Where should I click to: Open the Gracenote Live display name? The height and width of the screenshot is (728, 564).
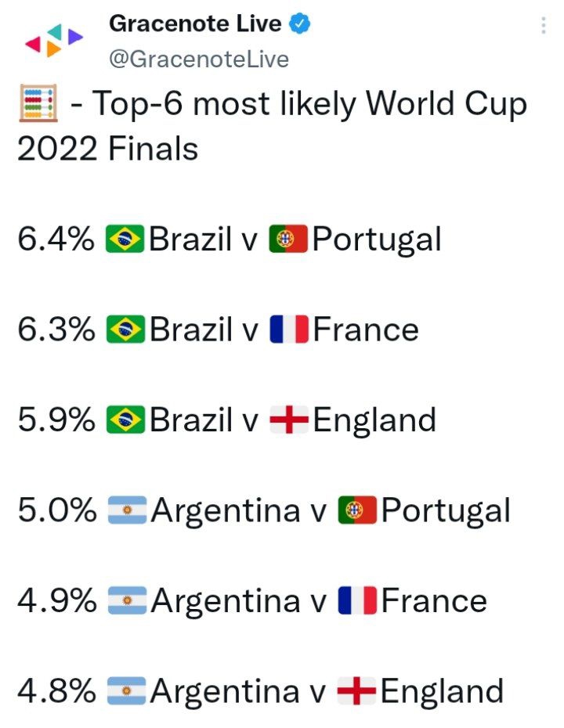pyautogui.click(x=195, y=23)
